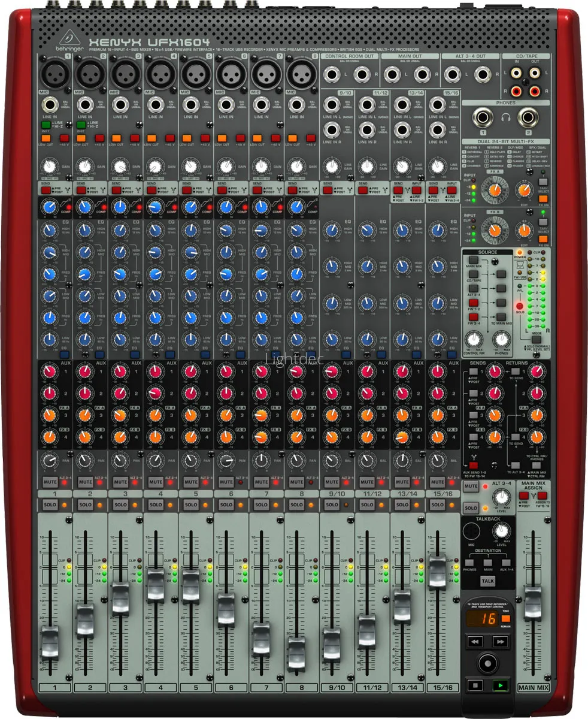Click the FX A preset selector knob

click(495, 191)
